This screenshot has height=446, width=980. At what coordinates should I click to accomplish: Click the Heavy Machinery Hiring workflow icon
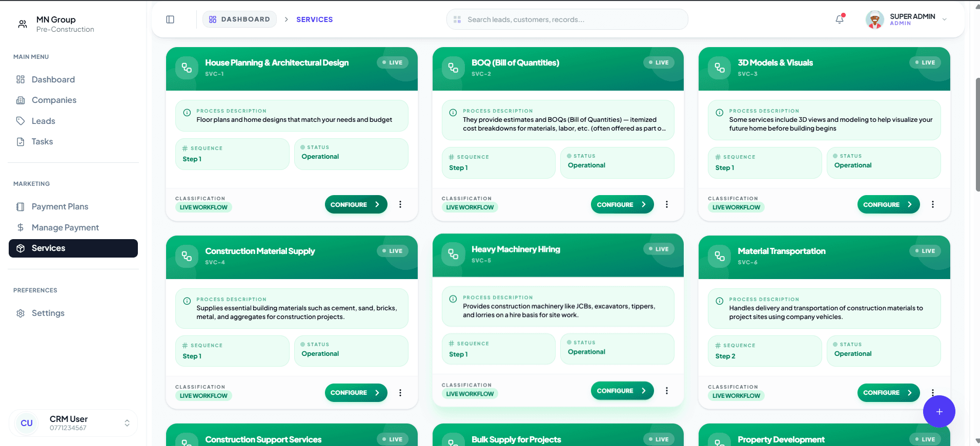coord(453,254)
